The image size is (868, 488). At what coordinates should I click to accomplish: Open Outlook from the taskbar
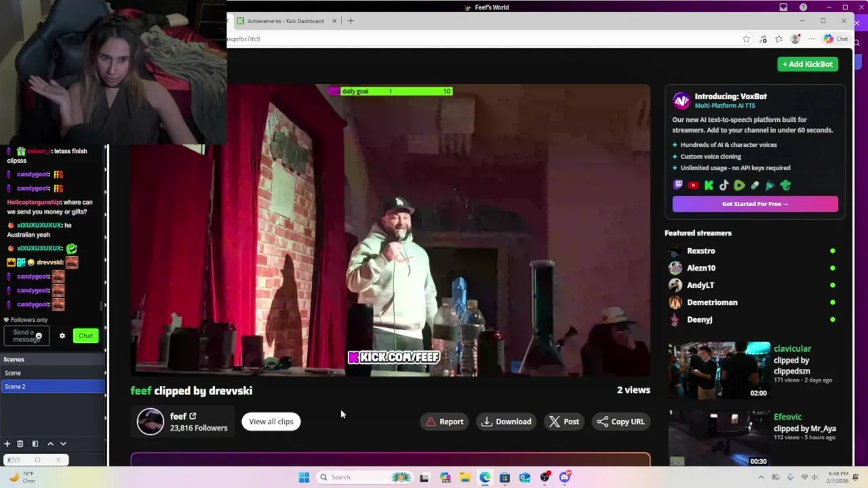[x=525, y=477]
